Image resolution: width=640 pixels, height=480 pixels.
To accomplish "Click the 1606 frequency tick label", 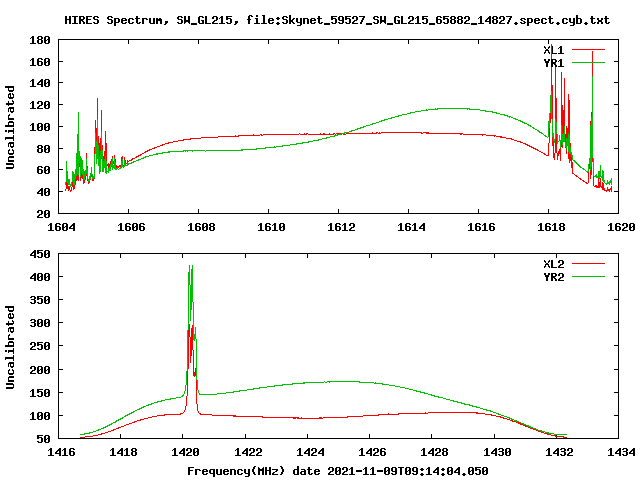I will click(x=131, y=227).
